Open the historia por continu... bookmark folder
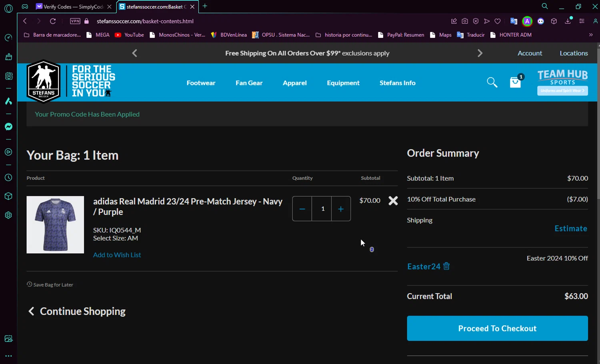 [344, 35]
